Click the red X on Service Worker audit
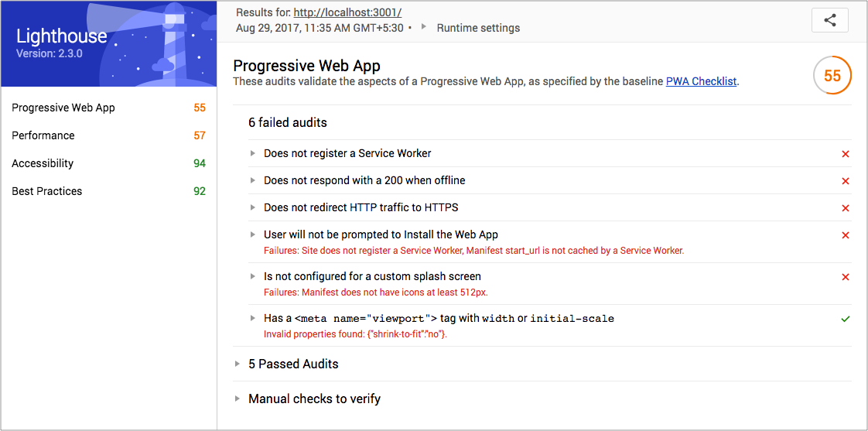The image size is (868, 431). coord(846,154)
